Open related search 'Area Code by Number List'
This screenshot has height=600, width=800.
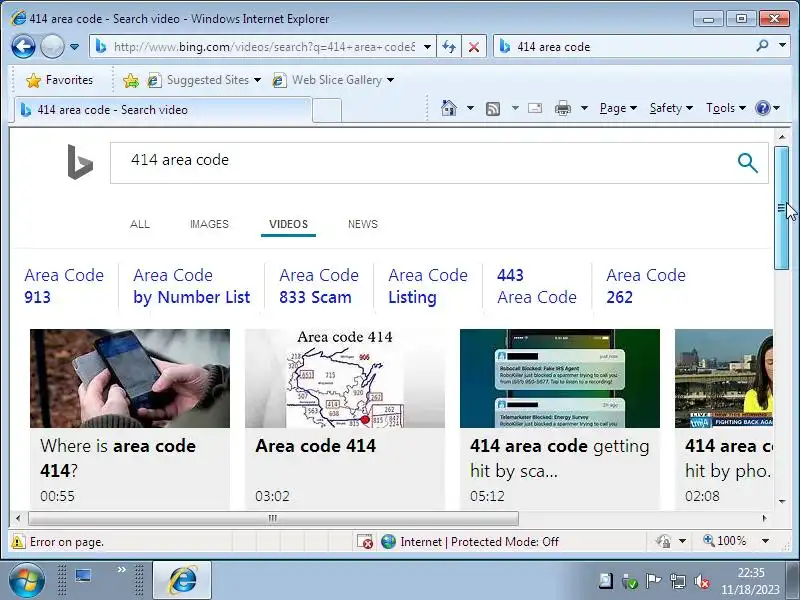tap(191, 286)
